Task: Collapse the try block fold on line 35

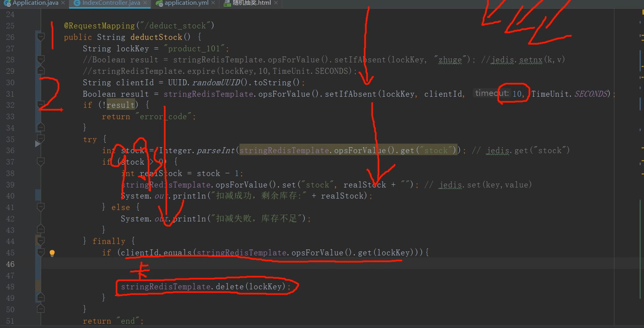Action: pos(41,139)
